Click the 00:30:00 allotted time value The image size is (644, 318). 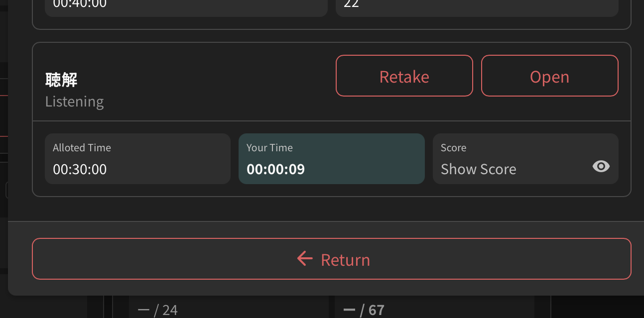click(x=80, y=169)
